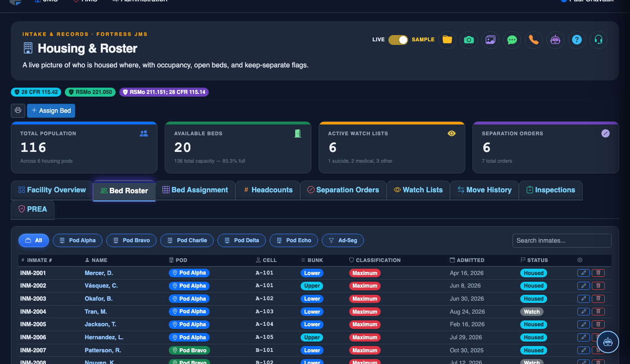The width and height of the screenshot is (630, 364).
Task: Toggle the Live/Sample data switch
Action: click(x=398, y=40)
